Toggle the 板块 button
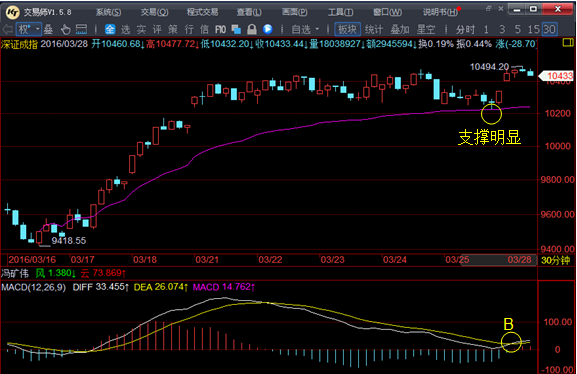The height and width of the screenshot is (374, 577). pyautogui.click(x=347, y=29)
